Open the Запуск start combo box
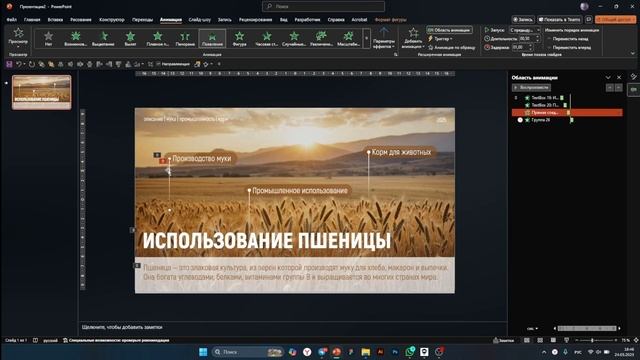 pyautogui.click(x=525, y=30)
